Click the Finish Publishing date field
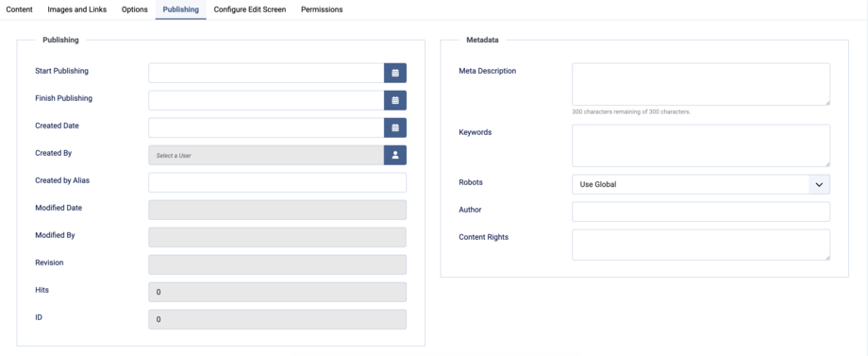 tap(266, 100)
